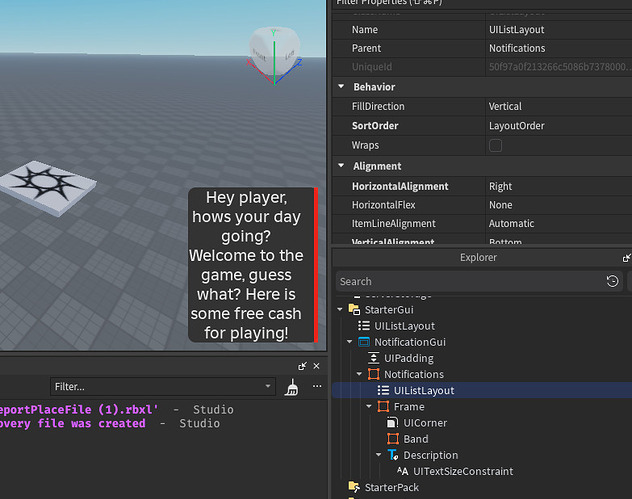The image size is (632, 499).
Task: Select Frame in the Explorer tree
Action: pos(409,406)
